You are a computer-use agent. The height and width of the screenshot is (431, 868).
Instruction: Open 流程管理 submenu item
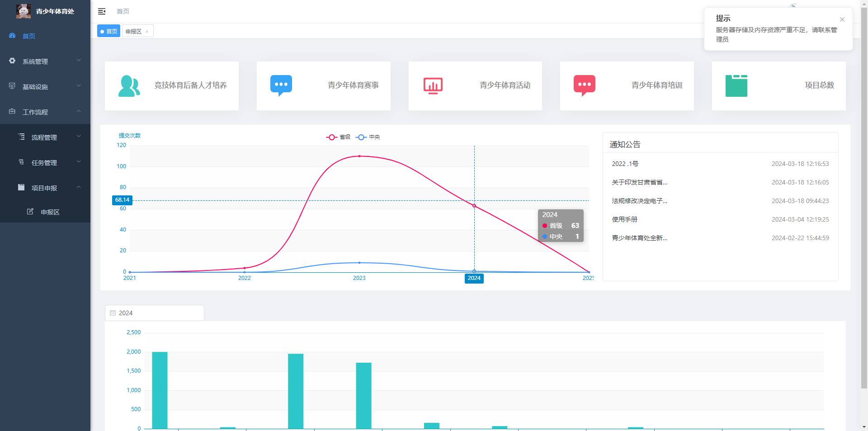[x=45, y=137]
